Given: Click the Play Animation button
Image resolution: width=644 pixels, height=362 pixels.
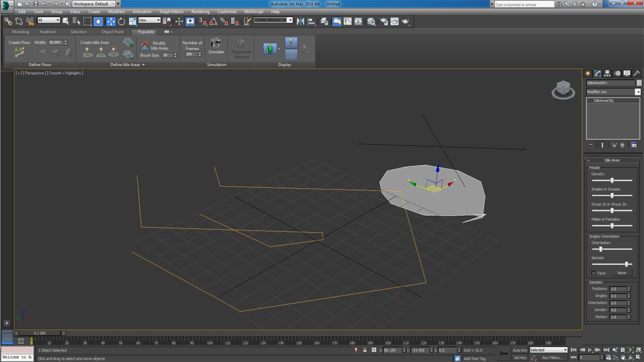Looking at the screenshot, I should coord(590,350).
